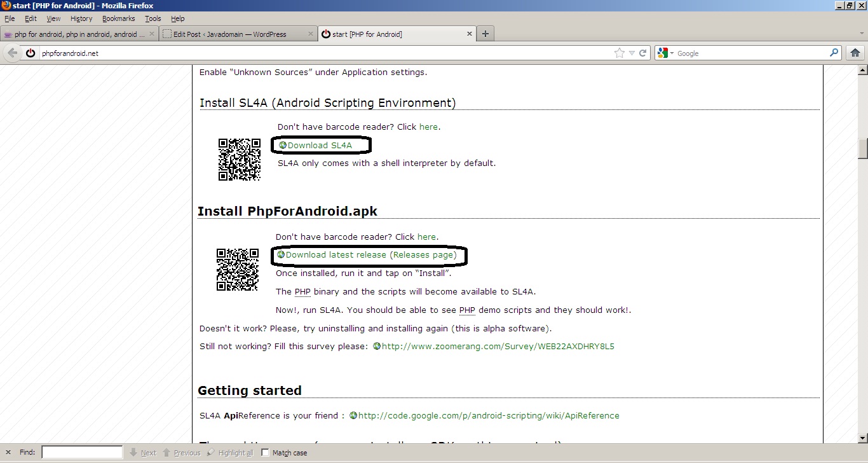868x463 pixels.
Task: Open the zoomerang.com survey link
Action: [498, 347]
